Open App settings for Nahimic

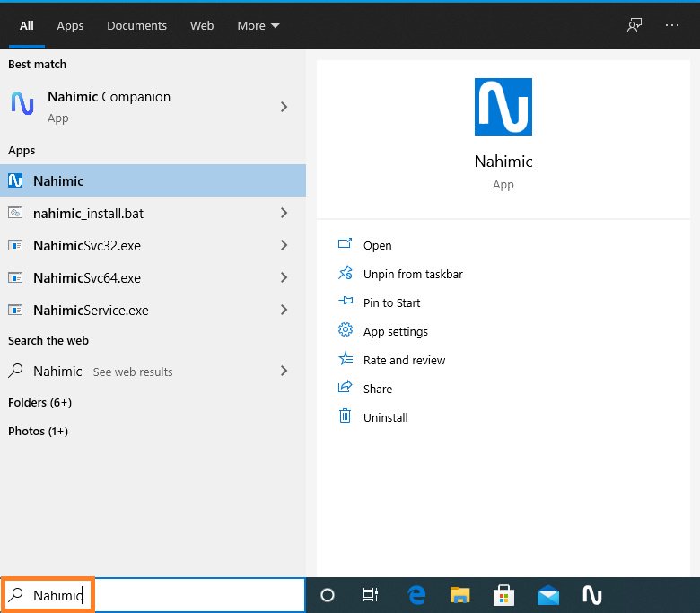(395, 331)
